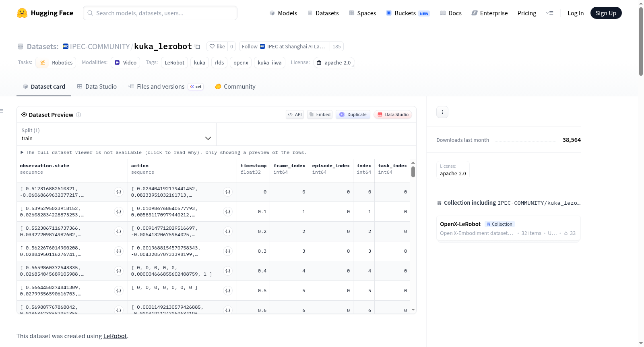This screenshot has width=644, height=347.
Task: Expand JSON for observation.state row 0.512316882610321
Action: click(119, 192)
